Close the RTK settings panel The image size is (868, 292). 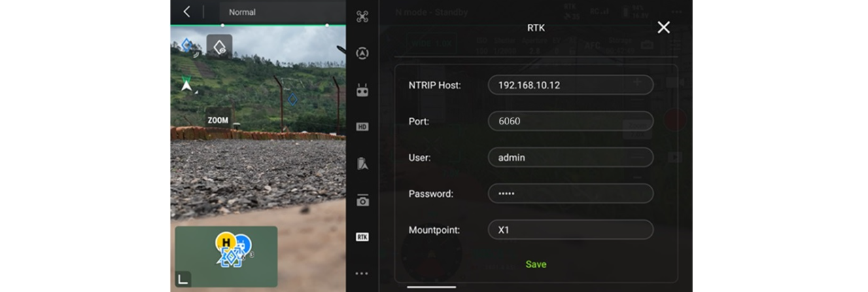pyautogui.click(x=663, y=27)
